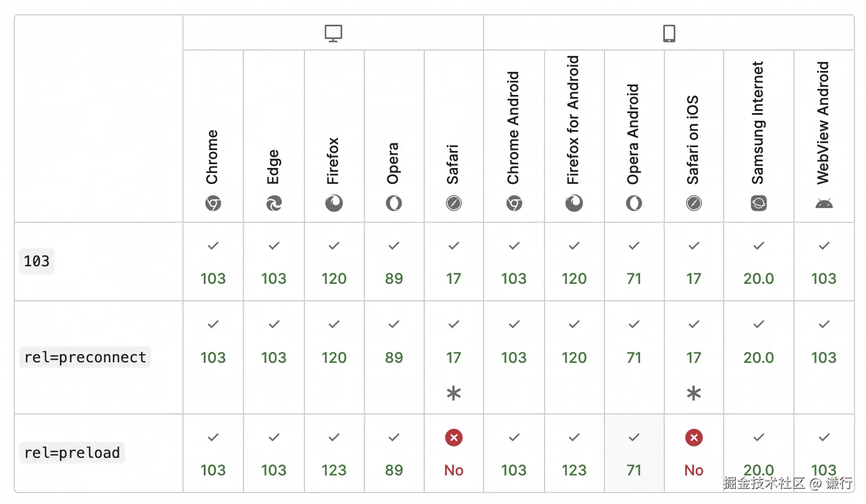This screenshot has height=504, width=866.
Task: Click the Edge browser icon
Action: (274, 204)
